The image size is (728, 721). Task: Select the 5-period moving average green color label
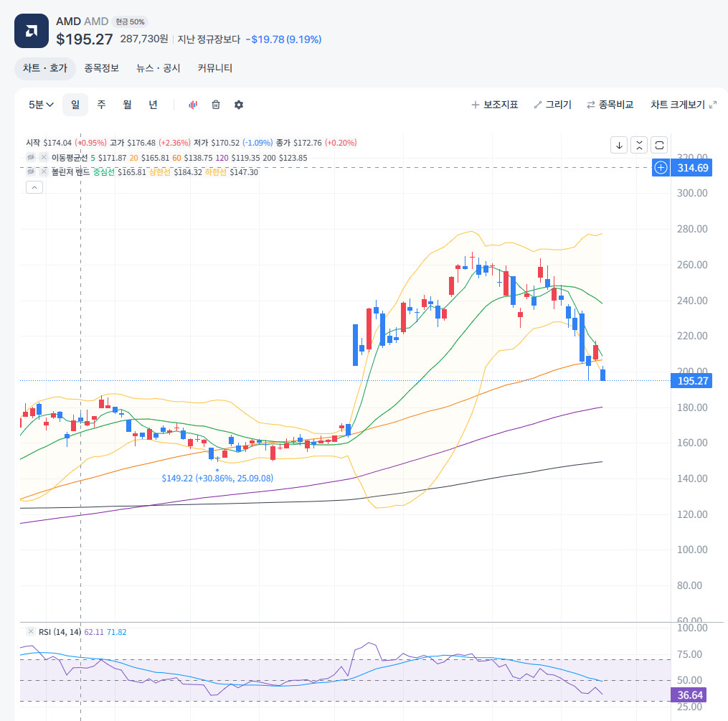coord(93,158)
